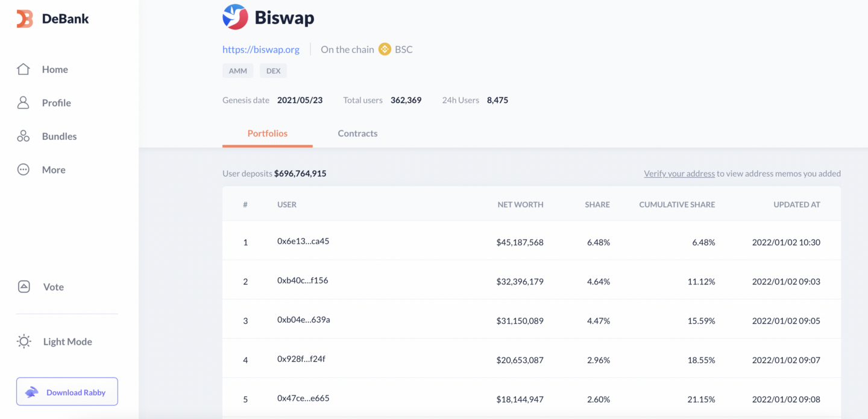868x419 pixels.
Task: Open the Vote menu item
Action: tap(54, 287)
